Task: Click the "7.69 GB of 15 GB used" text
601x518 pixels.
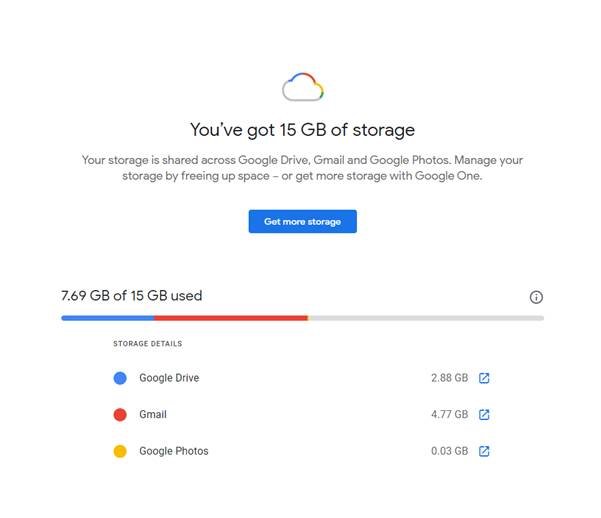Action: (132, 296)
